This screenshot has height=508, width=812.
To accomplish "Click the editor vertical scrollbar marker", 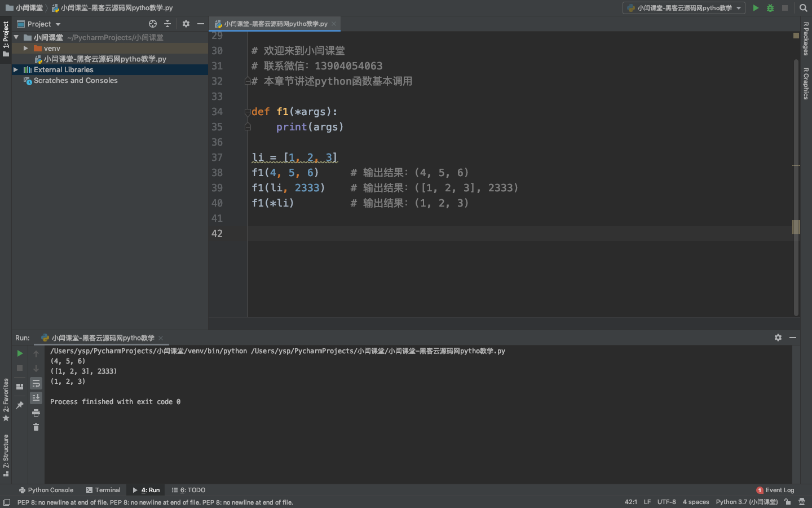I will point(796,227).
